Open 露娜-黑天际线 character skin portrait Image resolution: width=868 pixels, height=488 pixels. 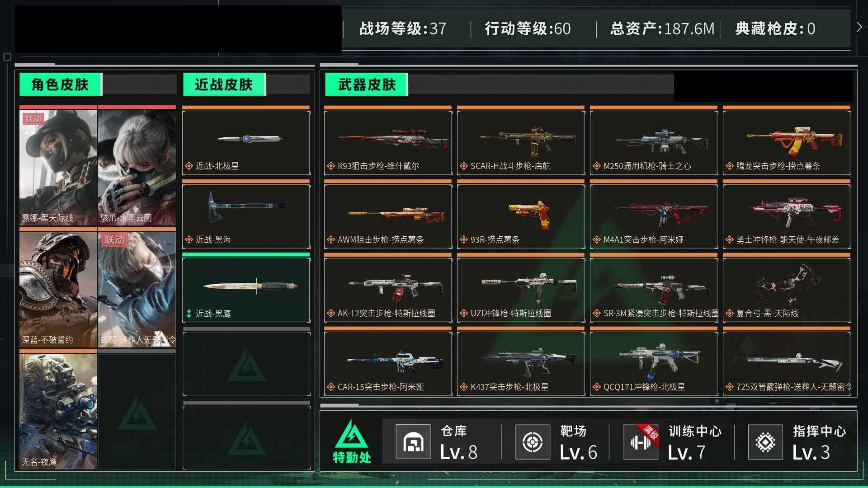click(x=58, y=167)
